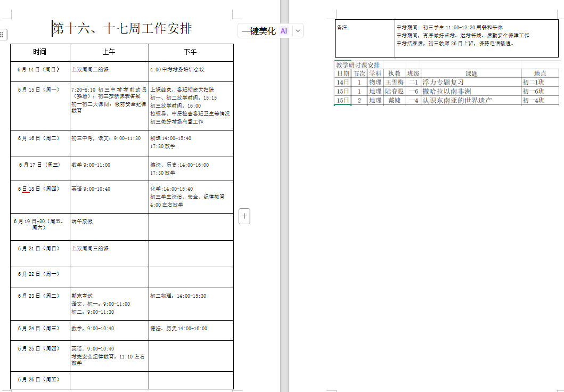Click the text 上双周周三的课
The width and height of the screenshot is (564, 392).
pos(90,249)
